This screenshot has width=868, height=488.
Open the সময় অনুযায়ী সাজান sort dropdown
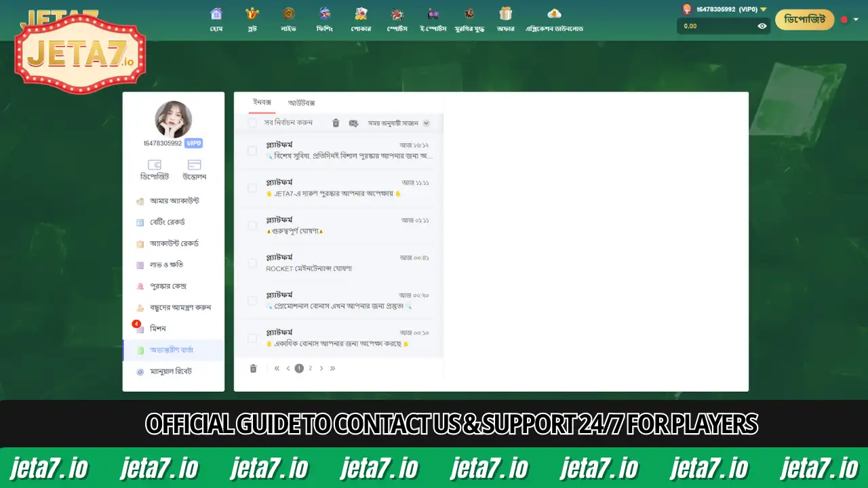click(399, 123)
